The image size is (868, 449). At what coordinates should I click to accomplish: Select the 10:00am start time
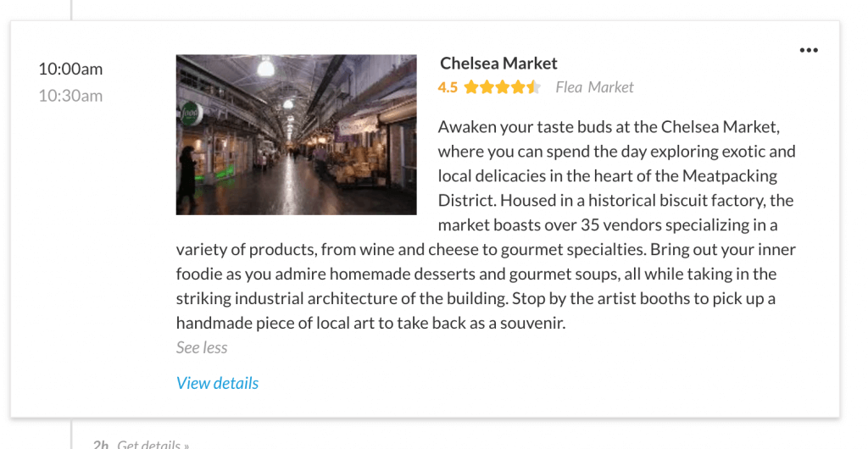click(x=70, y=69)
